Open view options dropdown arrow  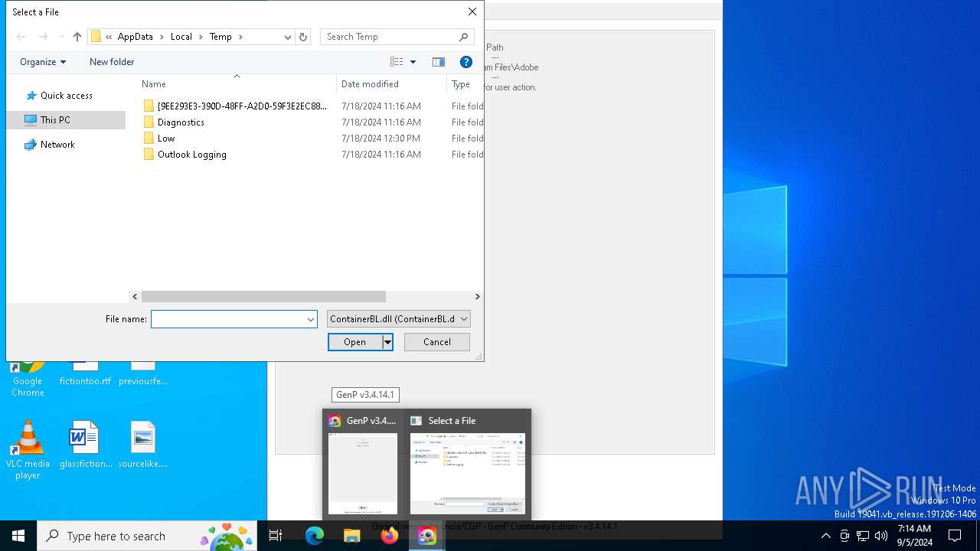point(413,62)
